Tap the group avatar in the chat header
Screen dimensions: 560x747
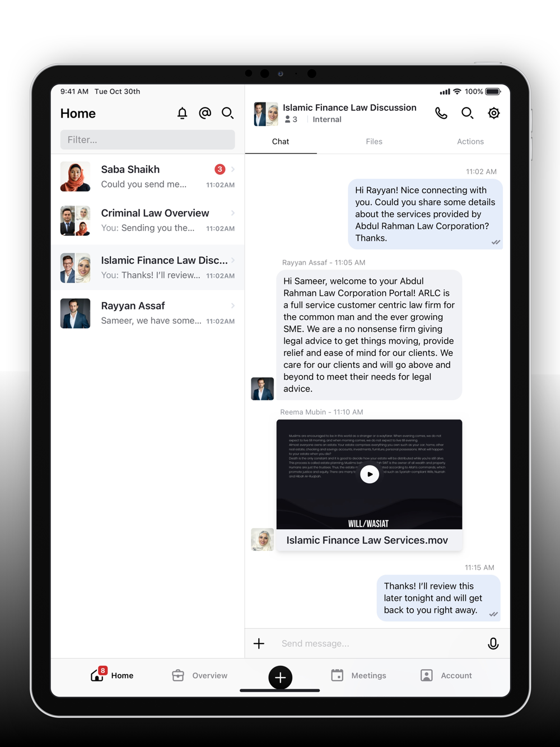[266, 114]
